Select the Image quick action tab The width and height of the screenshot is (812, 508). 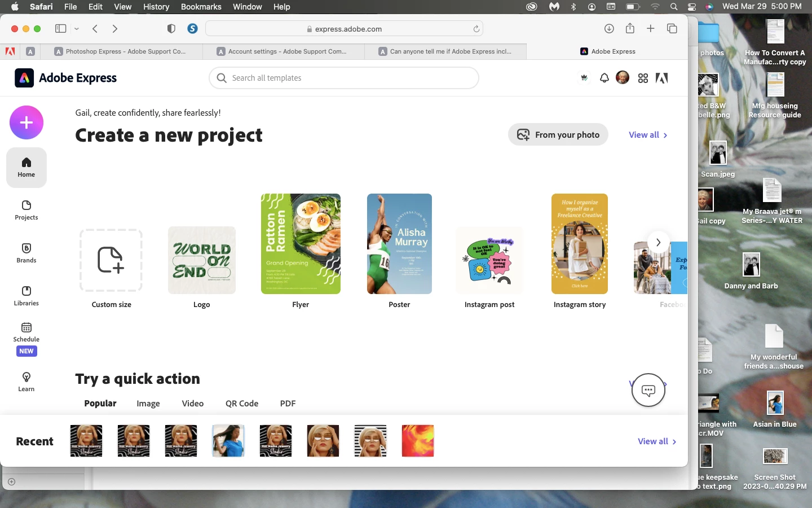(x=148, y=404)
